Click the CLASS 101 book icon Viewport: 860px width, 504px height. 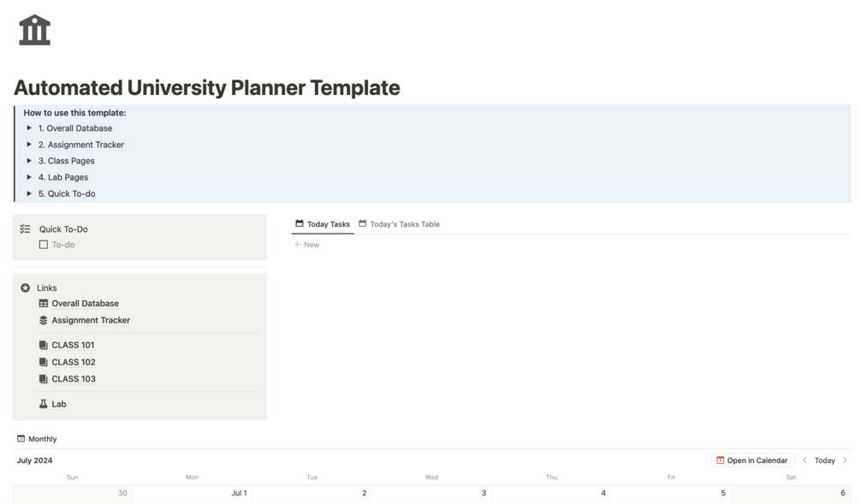click(44, 346)
